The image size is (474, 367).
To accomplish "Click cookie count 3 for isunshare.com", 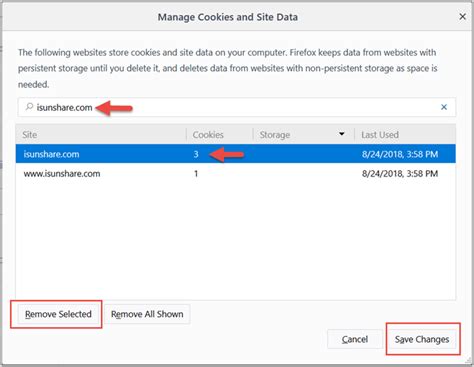I will pyautogui.click(x=196, y=154).
